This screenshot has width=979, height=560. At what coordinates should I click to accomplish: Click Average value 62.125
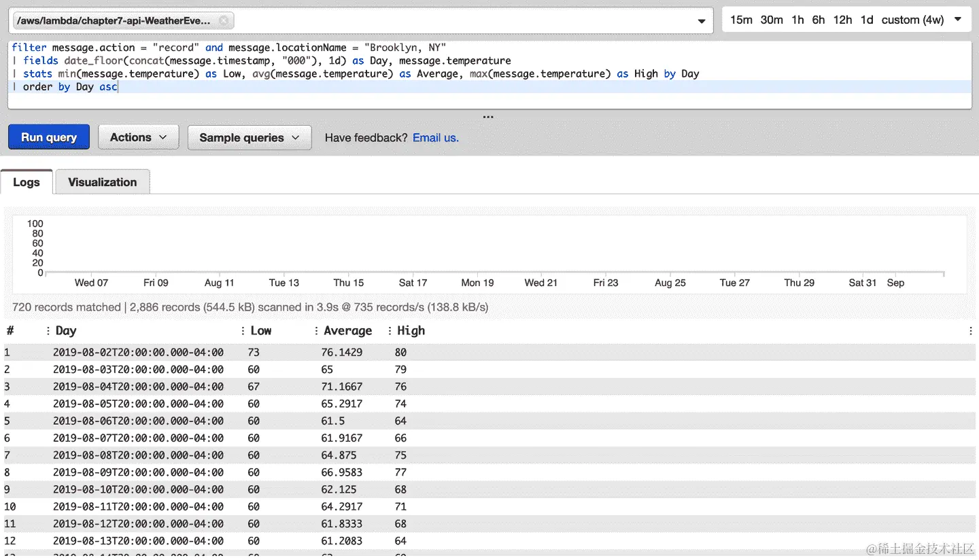pos(339,489)
